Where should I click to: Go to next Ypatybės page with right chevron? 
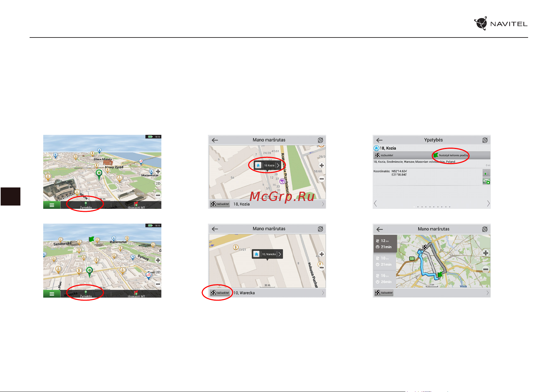(488, 204)
